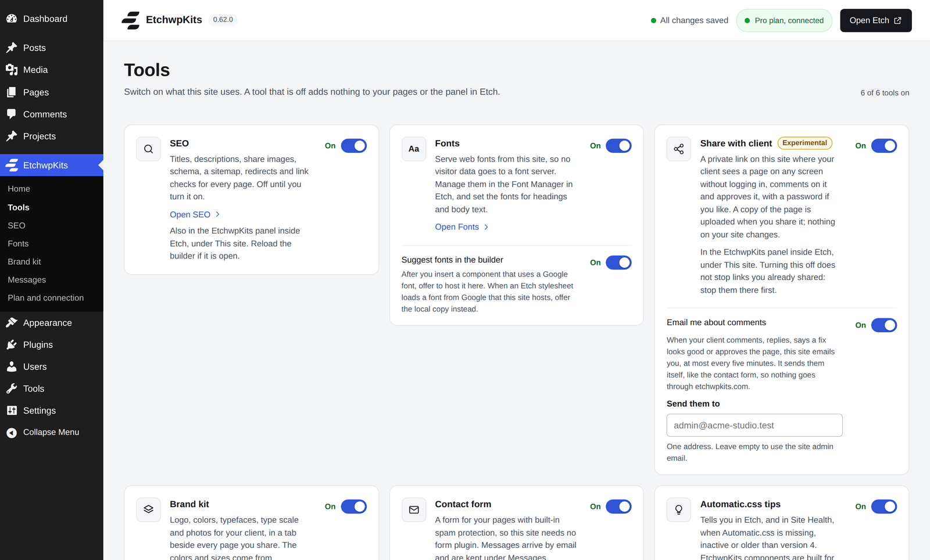Viewport: 930px width, 560px height.
Task: Disable Suggest fonts in the builder
Action: [619, 263]
